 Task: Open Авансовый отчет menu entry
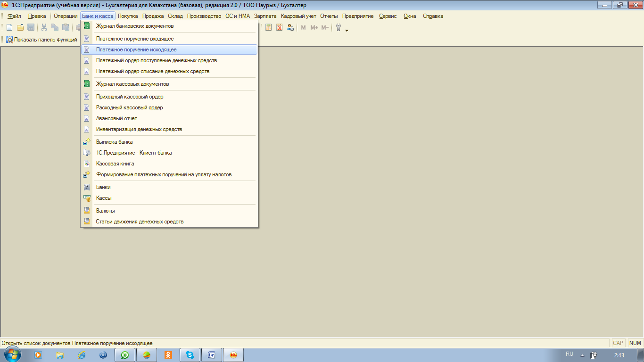click(169, 118)
